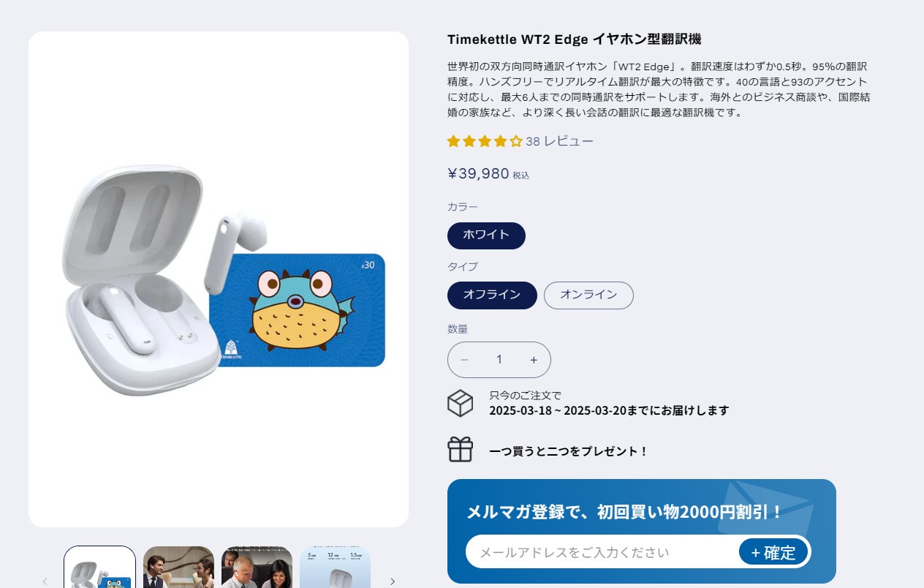Select the ホワイト color option
This screenshot has height=588, width=924.
tap(486, 235)
